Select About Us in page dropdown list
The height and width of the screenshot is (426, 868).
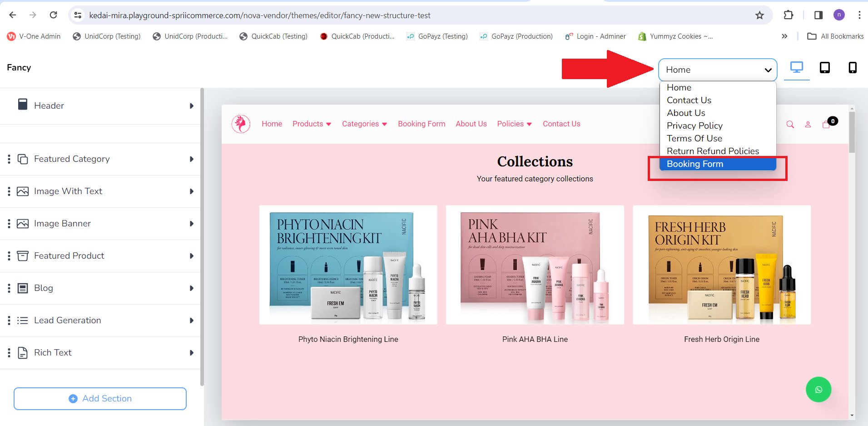point(718,113)
